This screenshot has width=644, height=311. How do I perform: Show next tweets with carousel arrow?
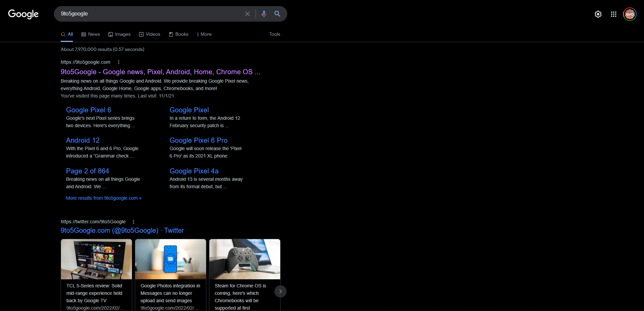(280, 291)
